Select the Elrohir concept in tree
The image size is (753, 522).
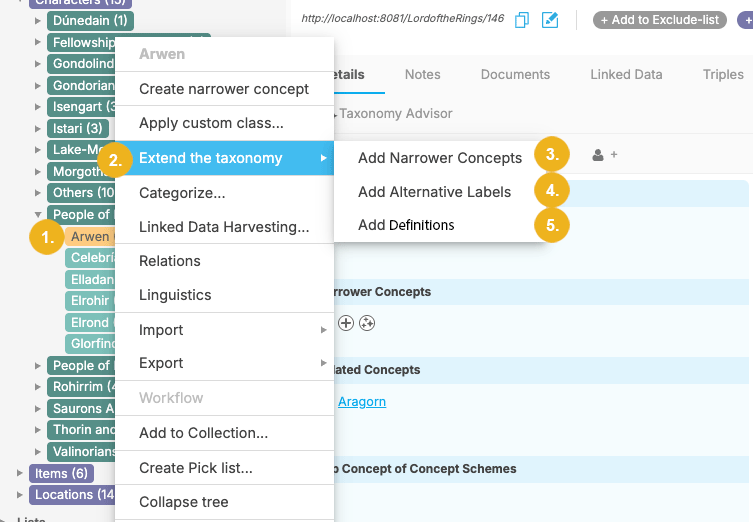(90, 301)
